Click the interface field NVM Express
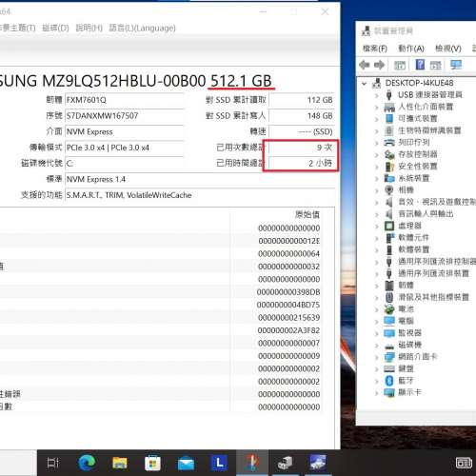This screenshot has width=476, height=476. tap(125, 131)
